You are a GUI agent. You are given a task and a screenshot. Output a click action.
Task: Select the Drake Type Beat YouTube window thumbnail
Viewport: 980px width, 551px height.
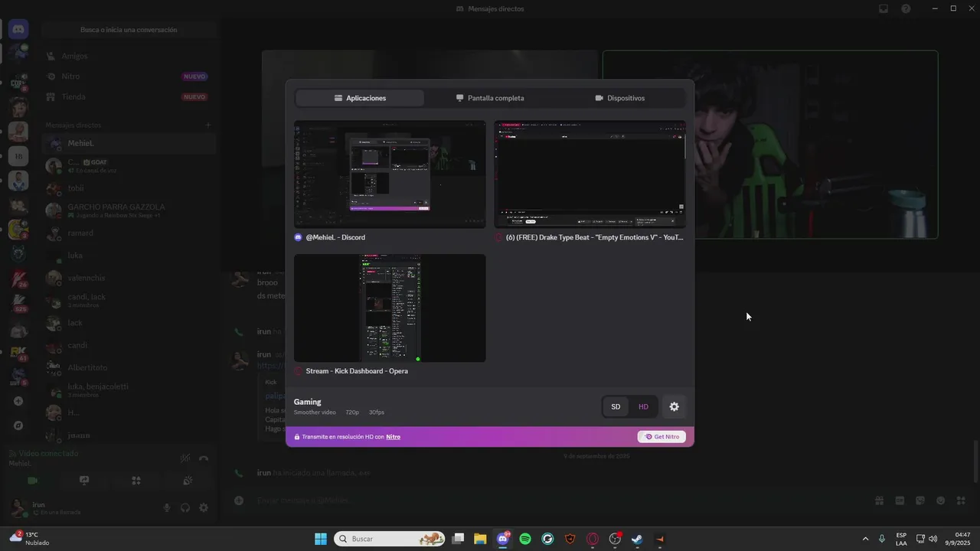[590, 174]
